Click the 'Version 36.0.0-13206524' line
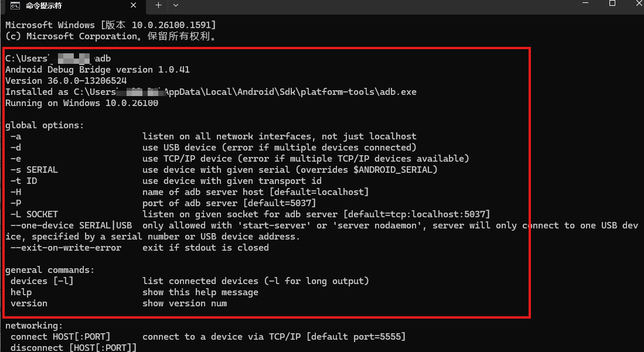The image size is (644, 352). (66, 81)
